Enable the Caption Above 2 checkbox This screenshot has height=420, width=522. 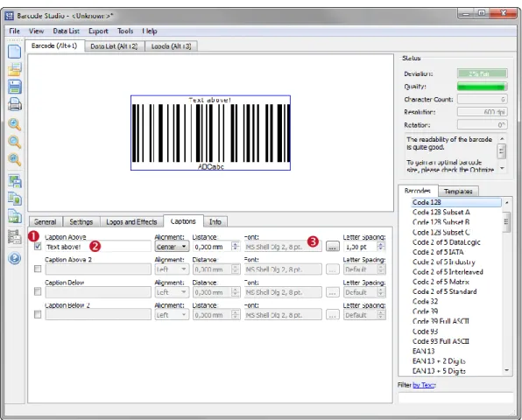(x=38, y=269)
